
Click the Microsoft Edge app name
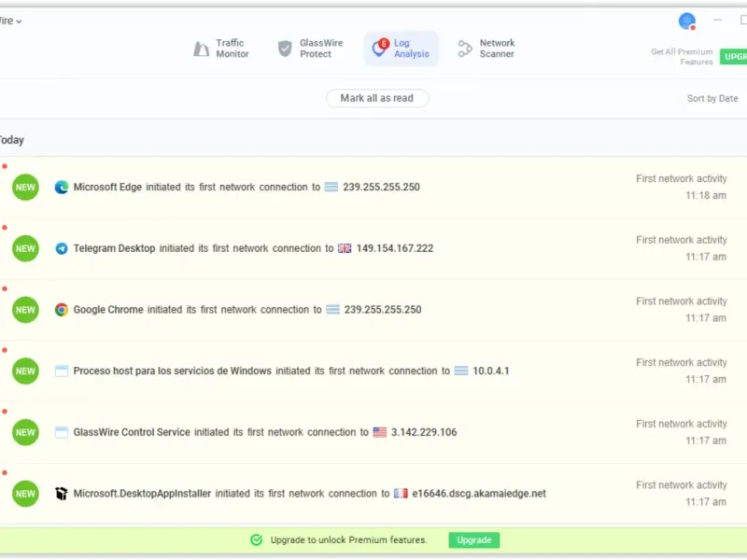[107, 188]
